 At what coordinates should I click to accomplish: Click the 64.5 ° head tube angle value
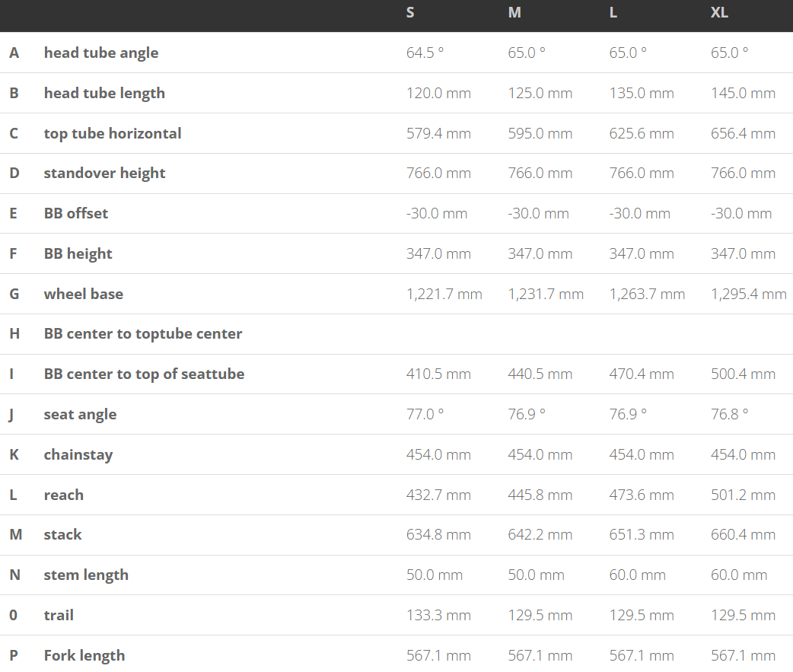[x=425, y=53]
